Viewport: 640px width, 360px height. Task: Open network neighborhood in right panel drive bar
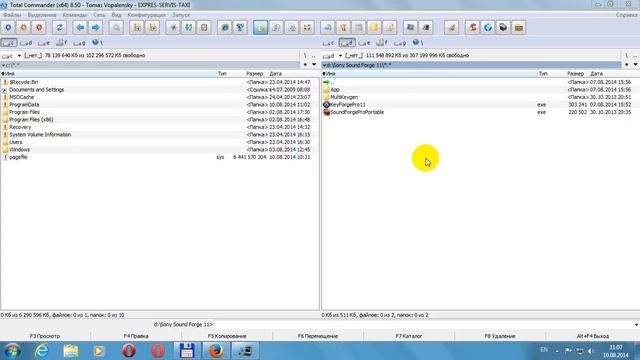(x=418, y=42)
